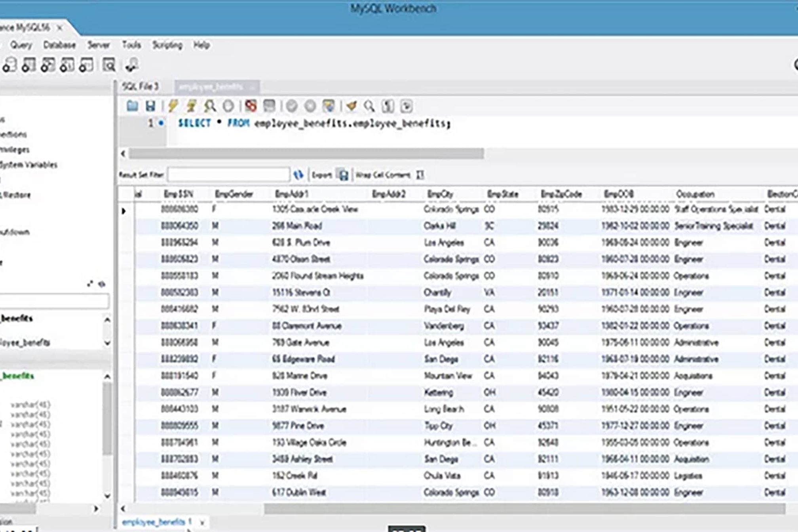Open the Find magnifying glass in the editor toolbar
The height and width of the screenshot is (532, 798).
click(x=369, y=106)
